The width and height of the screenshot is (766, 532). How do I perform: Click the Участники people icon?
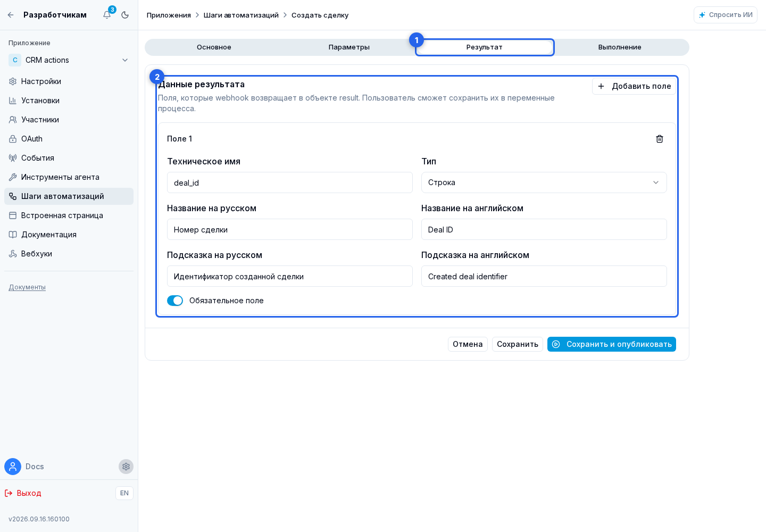(13, 120)
